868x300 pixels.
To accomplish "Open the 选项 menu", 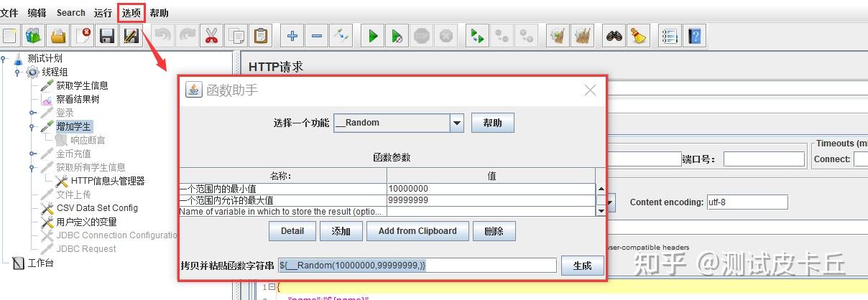I will coord(131,13).
